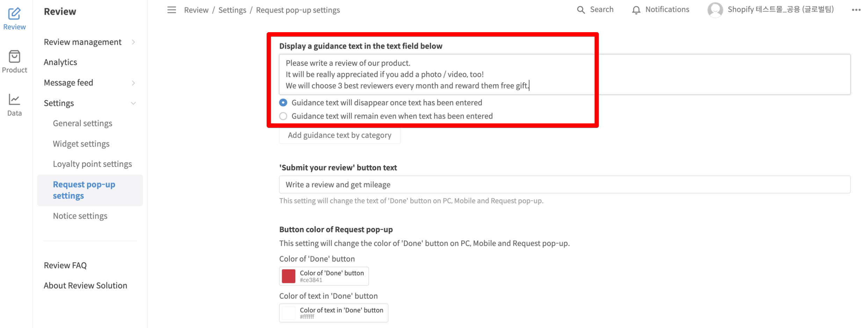The image size is (868, 328).
Task: Go to Loyalty point settings
Action: [92, 164]
